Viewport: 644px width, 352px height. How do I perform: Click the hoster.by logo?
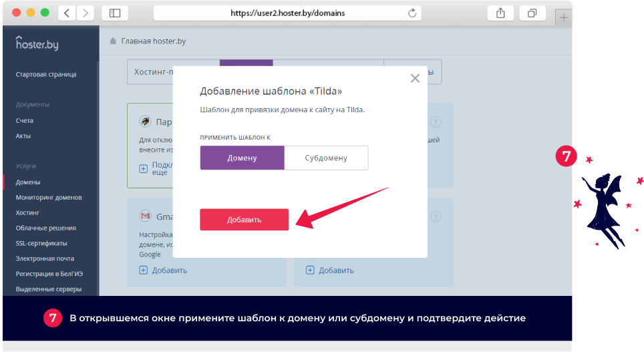[37, 43]
